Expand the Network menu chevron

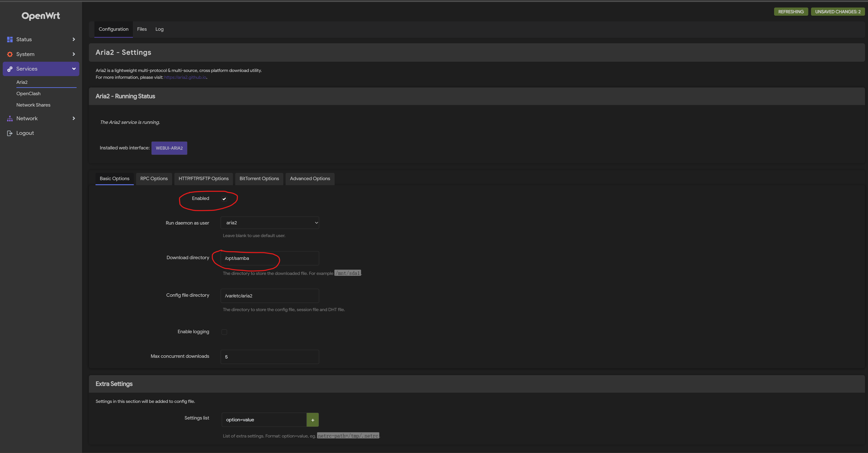[74, 118]
